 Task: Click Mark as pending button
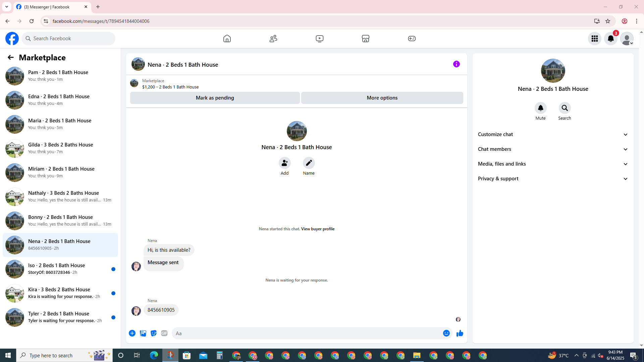[x=215, y=98]
